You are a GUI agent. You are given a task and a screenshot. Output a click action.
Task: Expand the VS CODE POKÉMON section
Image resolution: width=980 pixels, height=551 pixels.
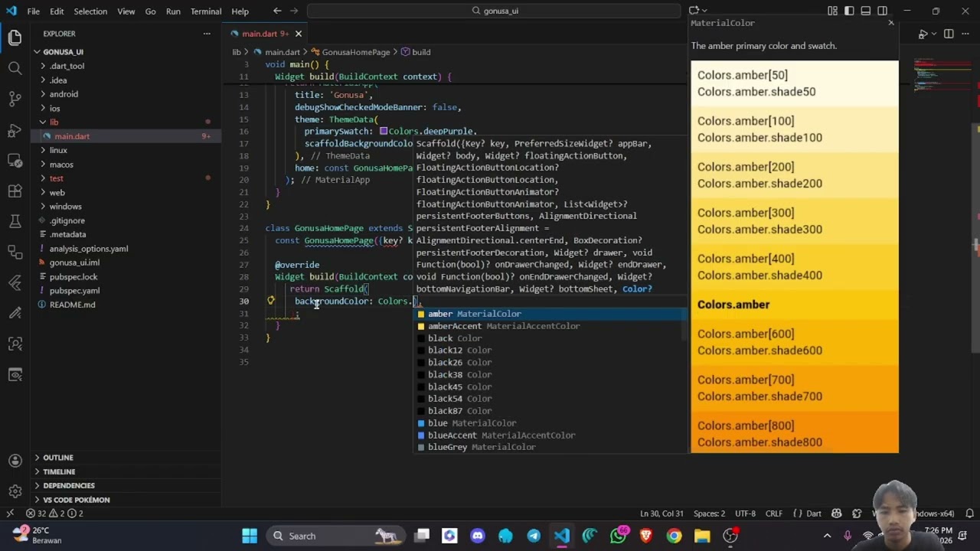tap(77, 500)
